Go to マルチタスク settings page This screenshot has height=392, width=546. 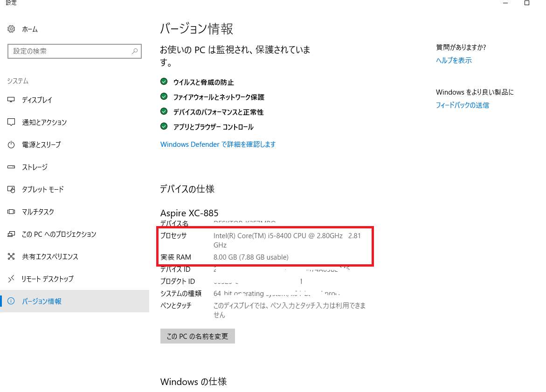tap(38, 212)
